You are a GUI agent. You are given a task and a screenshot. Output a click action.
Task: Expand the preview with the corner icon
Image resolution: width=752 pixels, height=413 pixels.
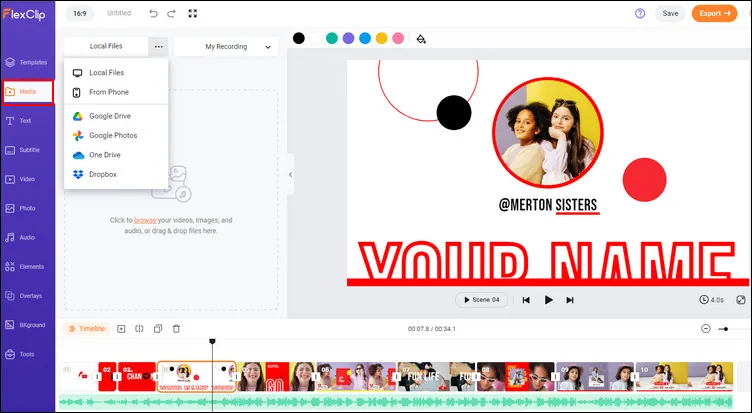740,300
